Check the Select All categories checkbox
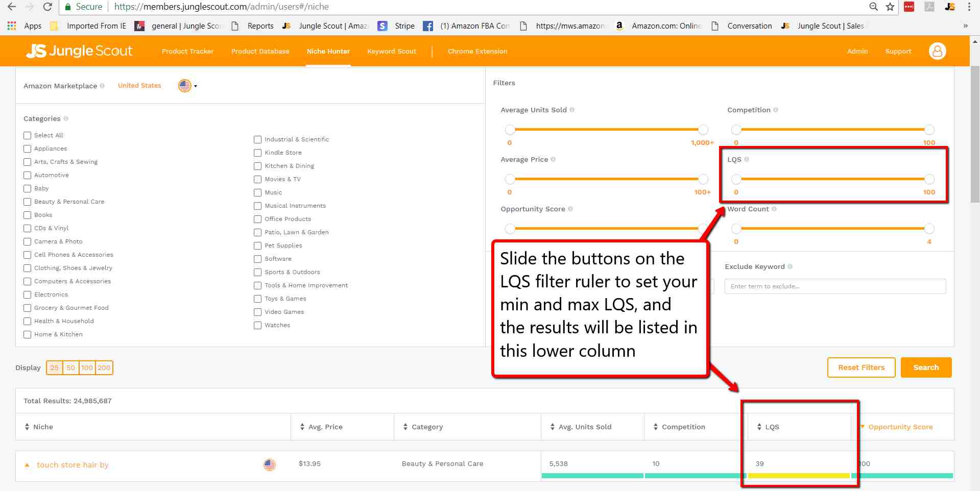 28,136
